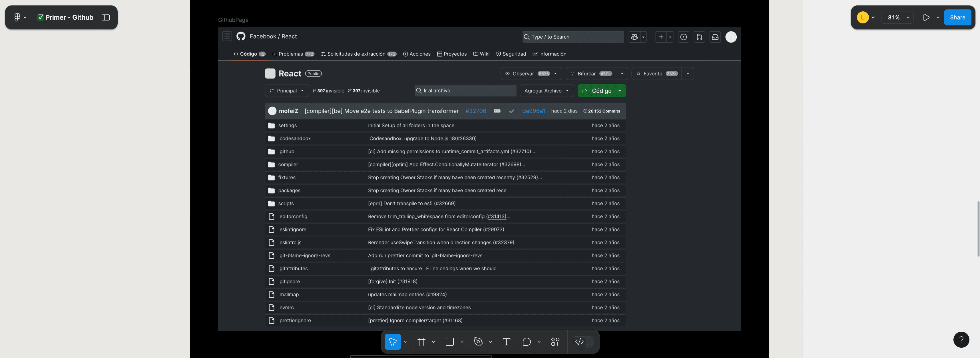
Task: Select the Move tool in the toolbar
Action: pos(393,342)
